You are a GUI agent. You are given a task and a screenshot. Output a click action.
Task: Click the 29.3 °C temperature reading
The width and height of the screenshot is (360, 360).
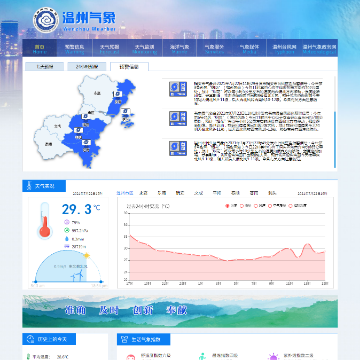[81, 209]
